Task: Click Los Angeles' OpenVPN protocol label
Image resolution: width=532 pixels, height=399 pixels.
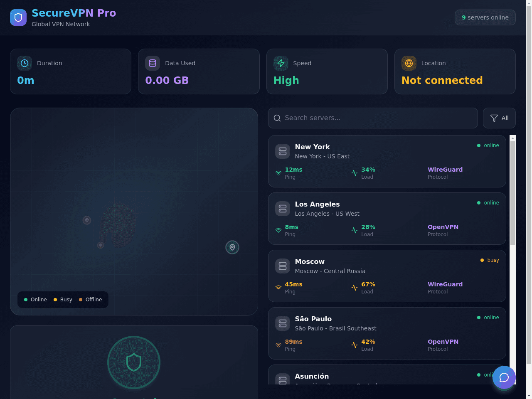Action: pyautogui.click(x=443, y=227)
